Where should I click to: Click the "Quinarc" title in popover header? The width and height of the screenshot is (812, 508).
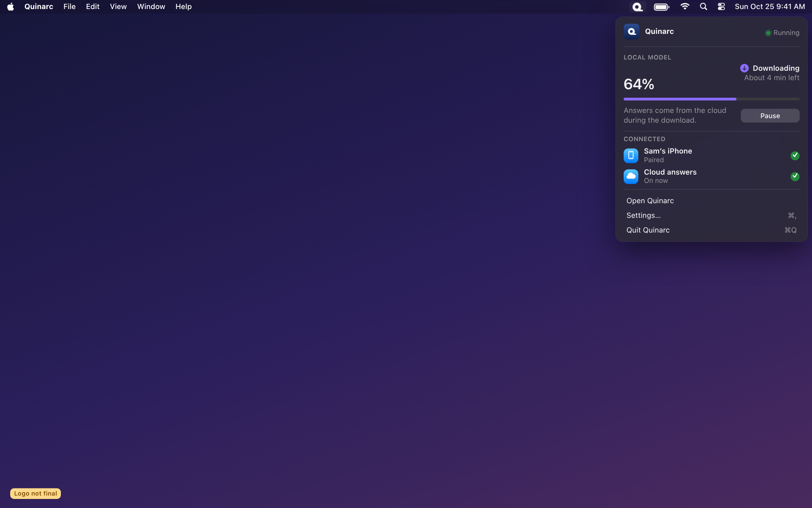tap(659, 32)
